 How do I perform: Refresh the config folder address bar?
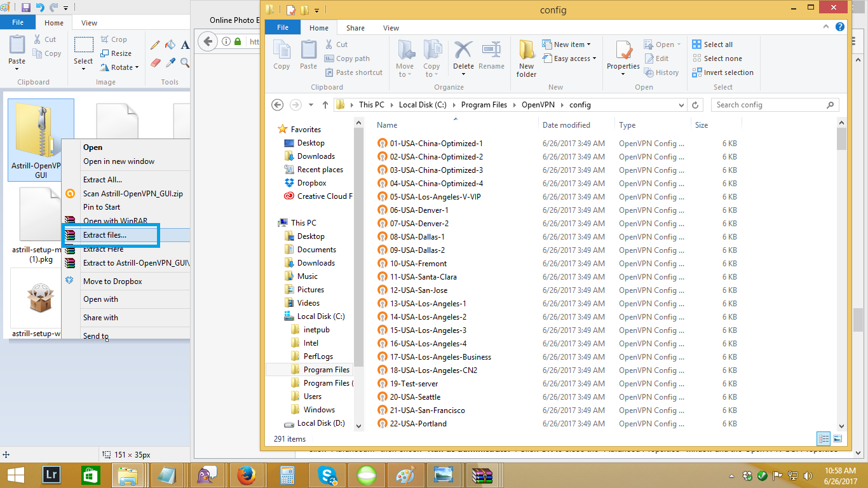(x=696, y=105)
